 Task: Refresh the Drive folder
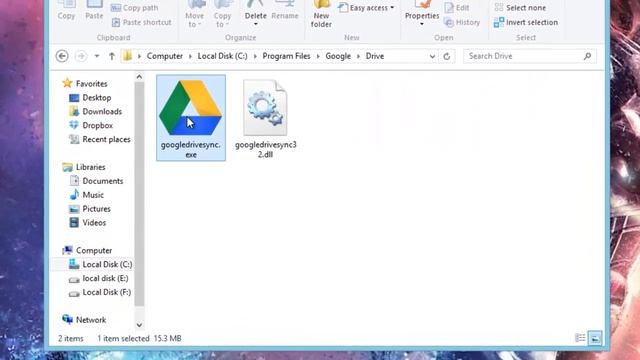447,56
